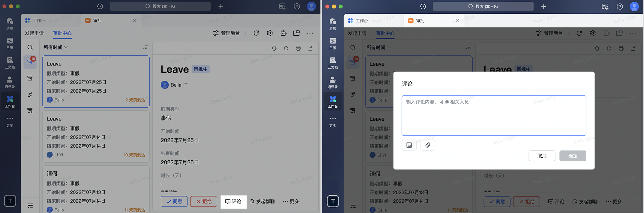Viewport: 644px width, 213px height.
Task: Click refresh icon next to 管理后台, left window
Action: (256, 33)
